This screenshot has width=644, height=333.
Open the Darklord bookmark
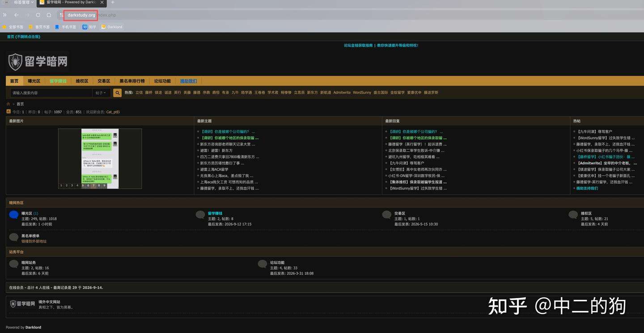pos(111,27)
